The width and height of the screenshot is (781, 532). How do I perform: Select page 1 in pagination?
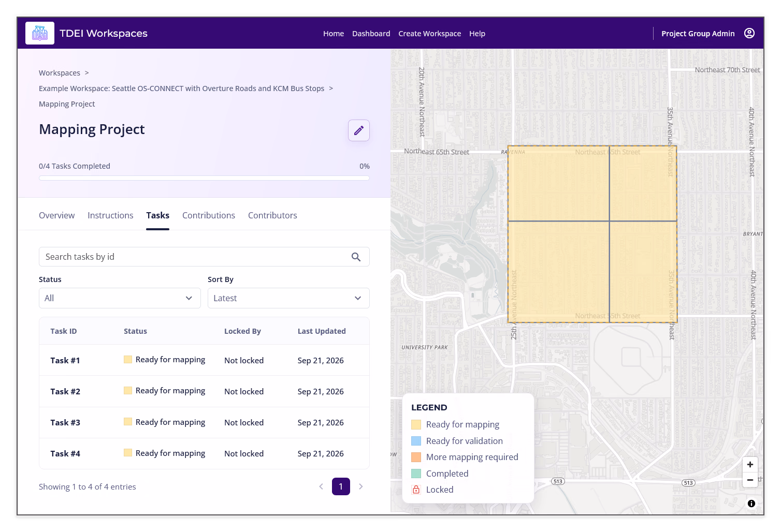(341, 486)
